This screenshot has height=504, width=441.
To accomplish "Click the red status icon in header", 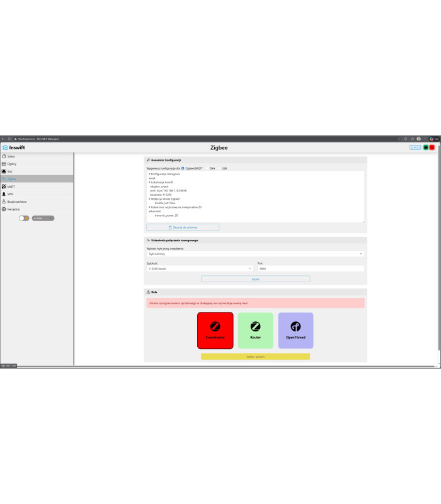I will pyautogui.click(x=432, y=147).
